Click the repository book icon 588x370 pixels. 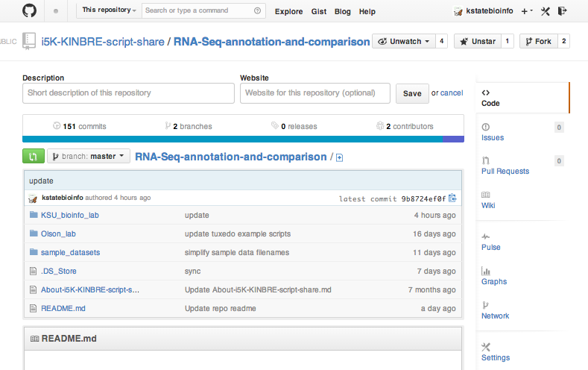(x=29, y=41)
